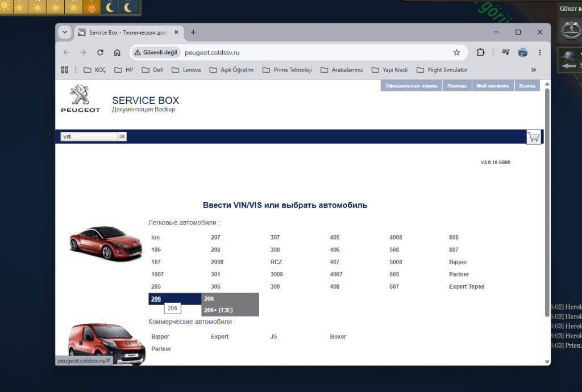Open a new tab with plus button
The width and height of the screenshot is (582, 392).
(193, 32)
